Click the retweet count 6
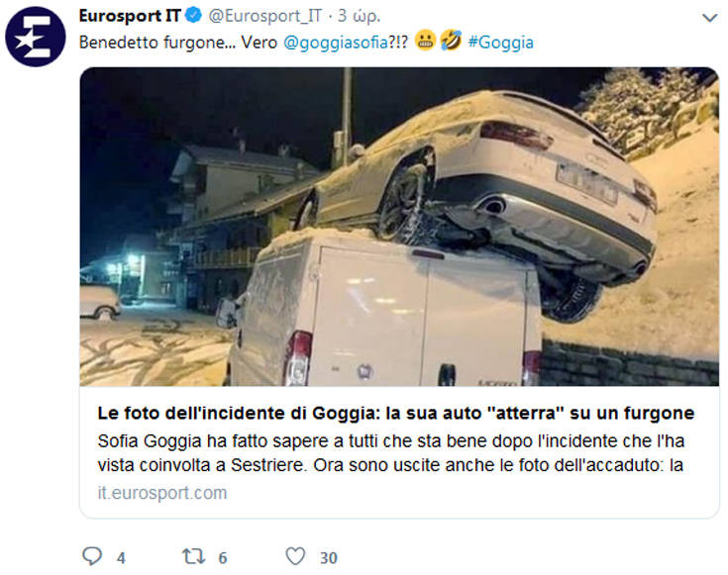The image size is (728, 575). (x=223, y=558)
